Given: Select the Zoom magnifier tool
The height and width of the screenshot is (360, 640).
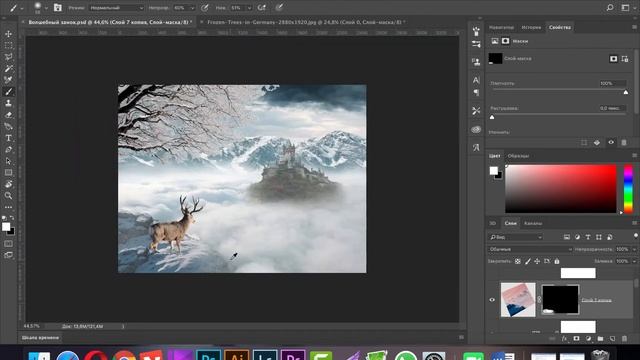Looking at the screenshot, I should [8, 196].
